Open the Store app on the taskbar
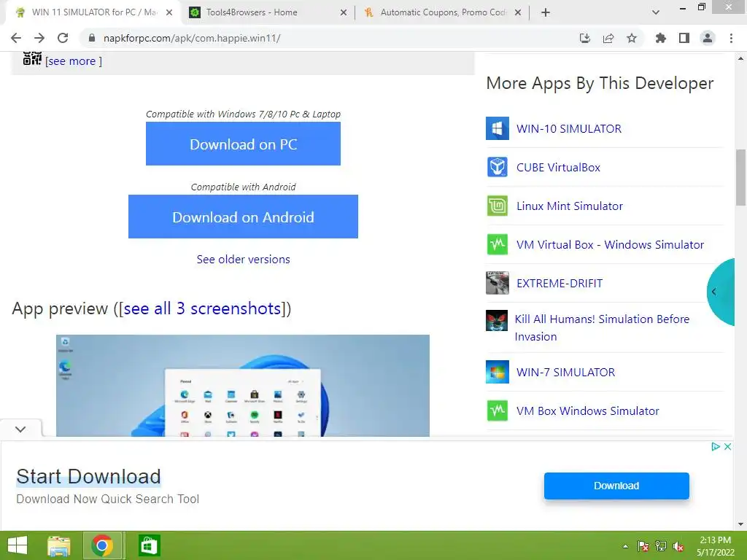This screenshot has width=747, height=560. (x=149, y=545)
